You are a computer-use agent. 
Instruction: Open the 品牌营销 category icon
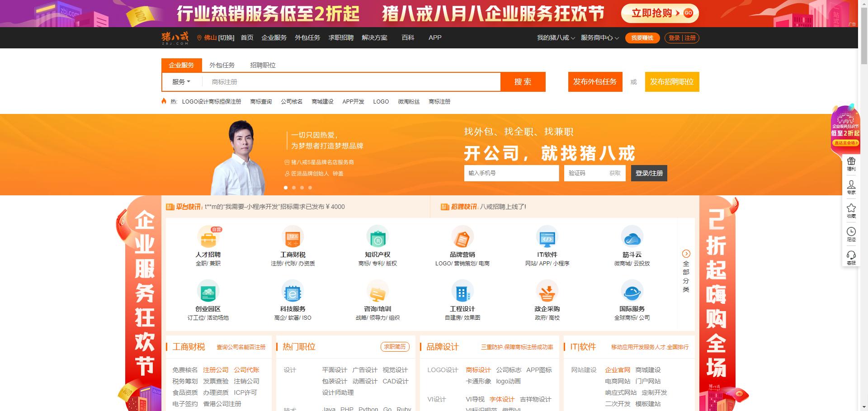pyautogui.click(x=462, y=236)
